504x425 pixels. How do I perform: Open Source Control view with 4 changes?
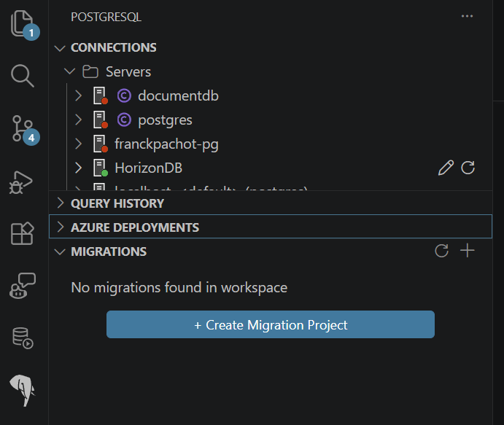[24, 129]
